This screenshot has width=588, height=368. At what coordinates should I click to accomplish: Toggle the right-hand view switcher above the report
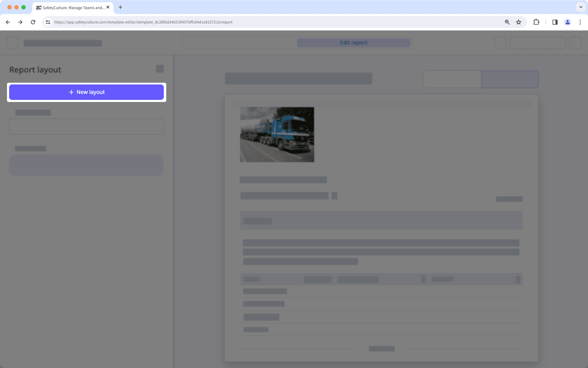510,79
